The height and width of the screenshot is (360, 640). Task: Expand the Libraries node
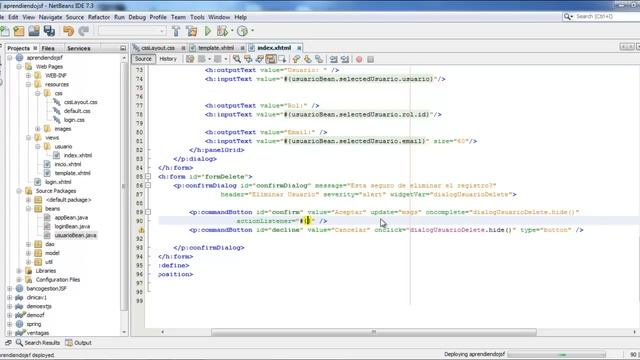tap(19, 271)
